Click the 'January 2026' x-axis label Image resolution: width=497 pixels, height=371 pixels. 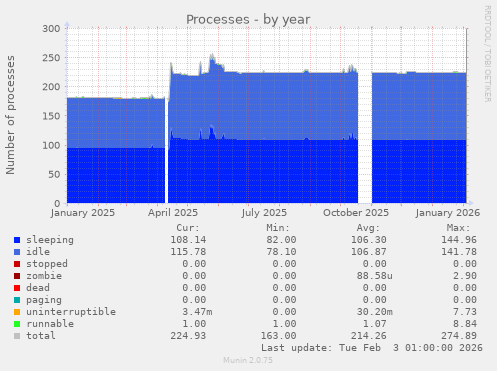click(x=448, y=213)
